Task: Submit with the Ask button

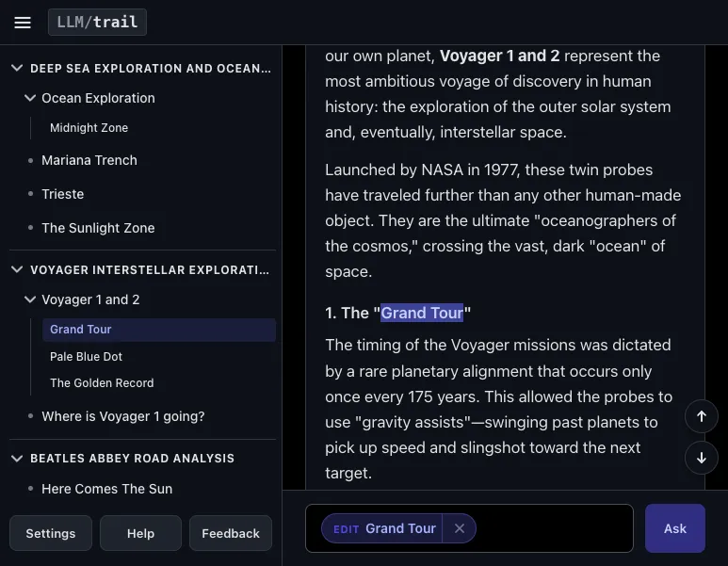Action: pyautogui.click(x=675, y=528)
